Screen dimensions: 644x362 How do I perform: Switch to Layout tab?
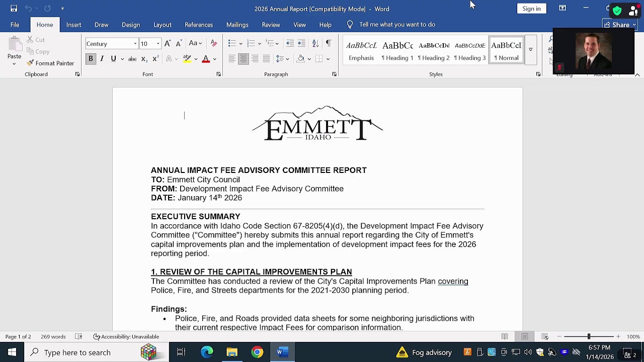coord(163,25)
